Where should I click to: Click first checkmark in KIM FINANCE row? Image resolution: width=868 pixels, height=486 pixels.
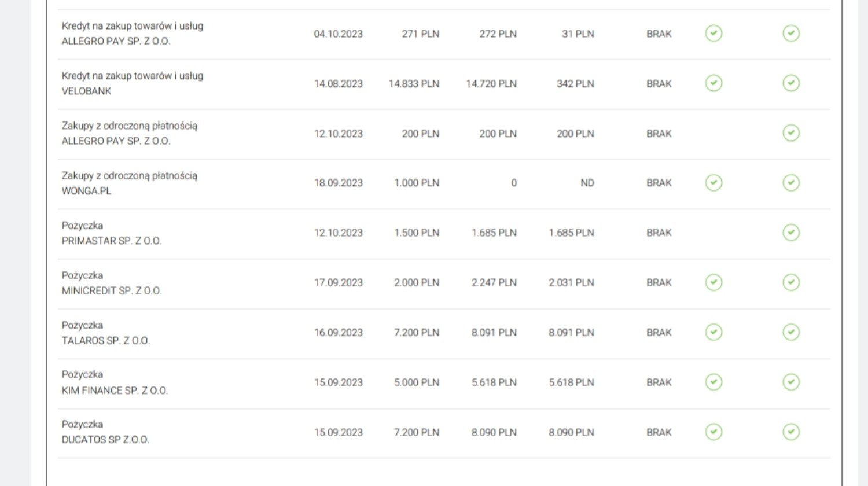[713, 382]
